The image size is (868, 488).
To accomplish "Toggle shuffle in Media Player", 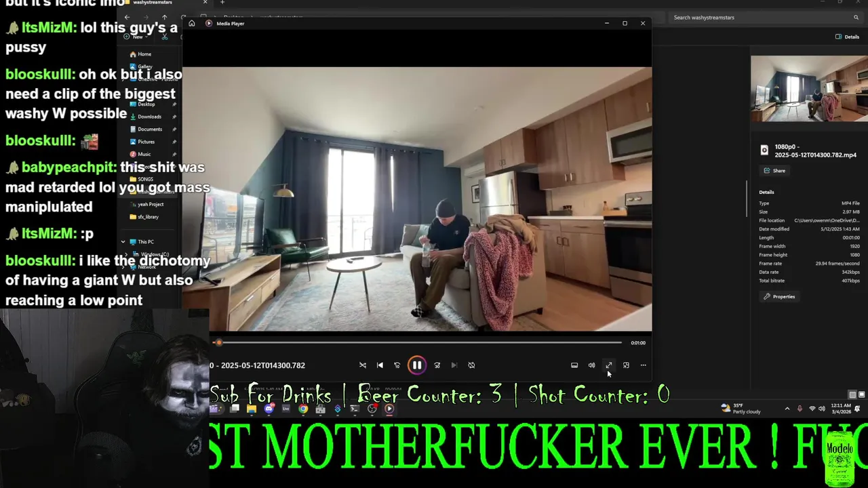I will 363,365.
